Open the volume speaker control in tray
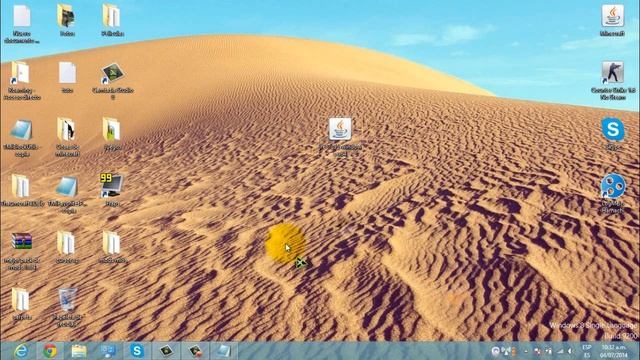640x360 pixels. pyautogui.click(x=570, y=351)
